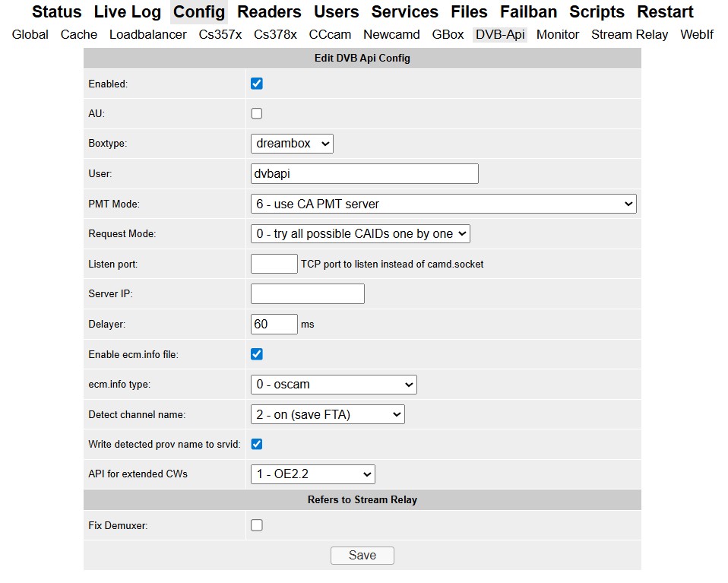This screenshot has width=728, height=583.
Task: Expand the PMT Mode dropdown
Action: [x=443, y=204]
